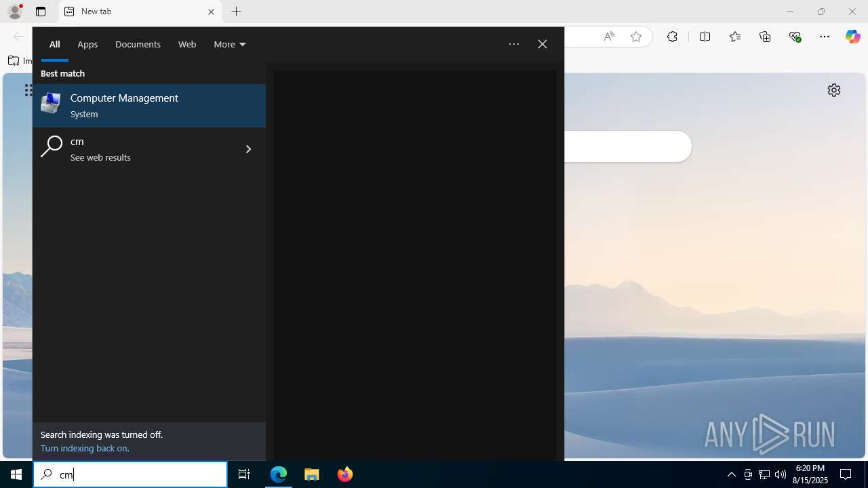Expand cm web result arrow
Image resolution: width=868 pixels, height=488 pixels.
pos(248,149)
